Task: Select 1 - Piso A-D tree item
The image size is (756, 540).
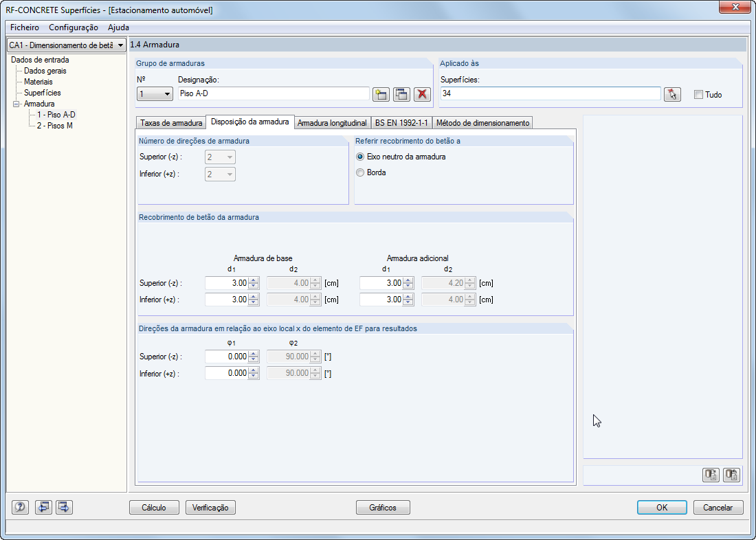Action: pyautogui.click(x=56, y=115)
